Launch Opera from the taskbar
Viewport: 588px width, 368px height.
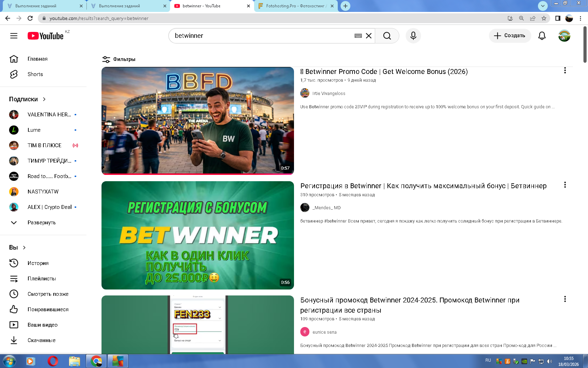point(53,361)
